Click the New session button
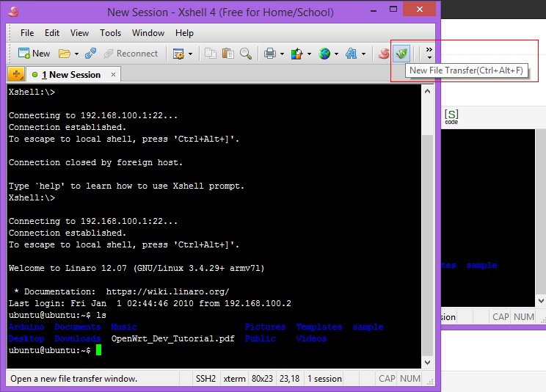The width and height of the screenshot is (546, 392). coord(34,54)
